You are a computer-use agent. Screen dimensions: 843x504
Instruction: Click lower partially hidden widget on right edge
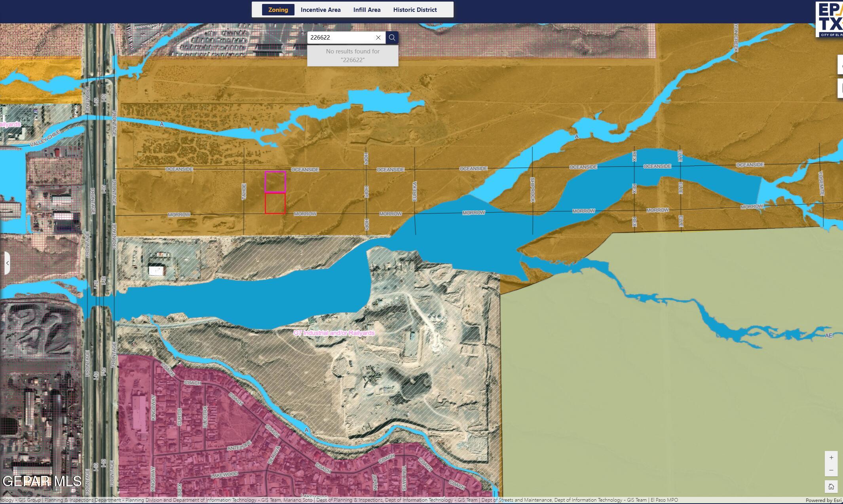point(840,88)
